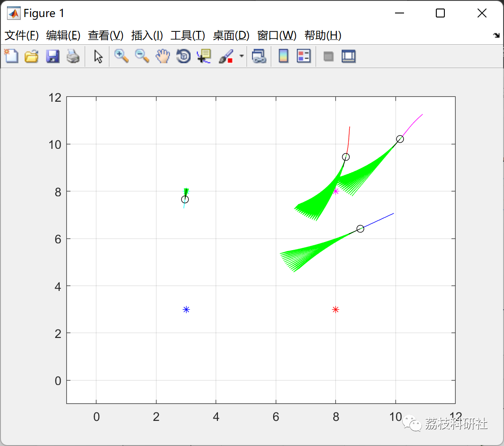Expand the brush color dropdown arrow
504x446 pixels.
click(242, 56)
